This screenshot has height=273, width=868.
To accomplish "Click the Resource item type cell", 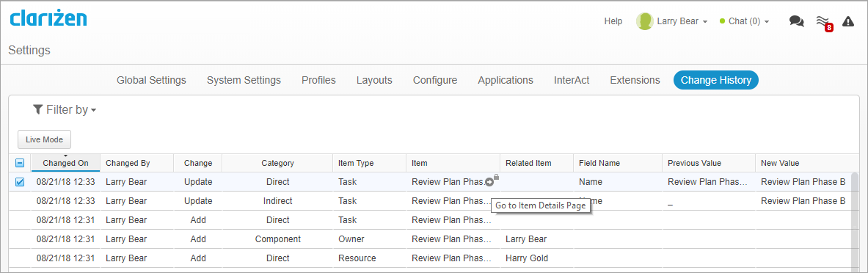I will click(x=369, y=258).
